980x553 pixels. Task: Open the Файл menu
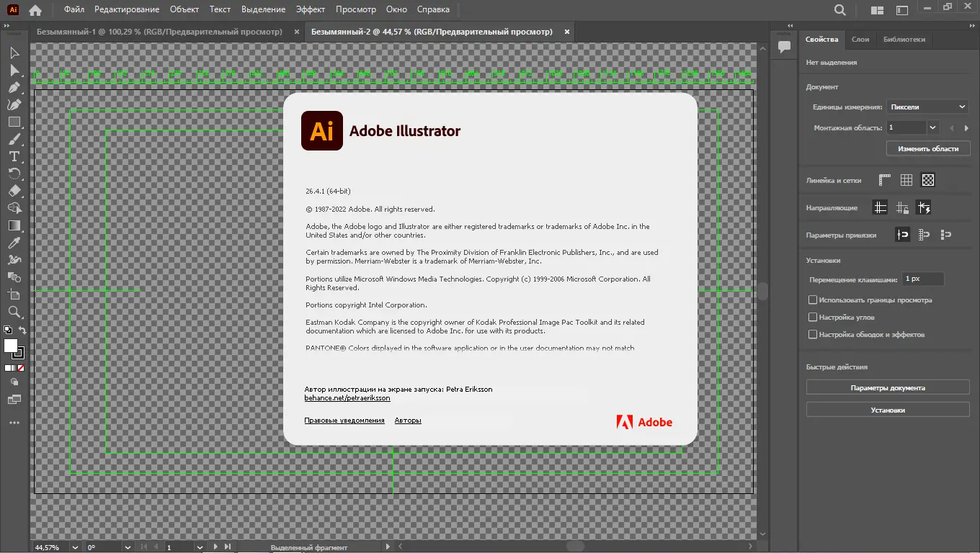74,9
